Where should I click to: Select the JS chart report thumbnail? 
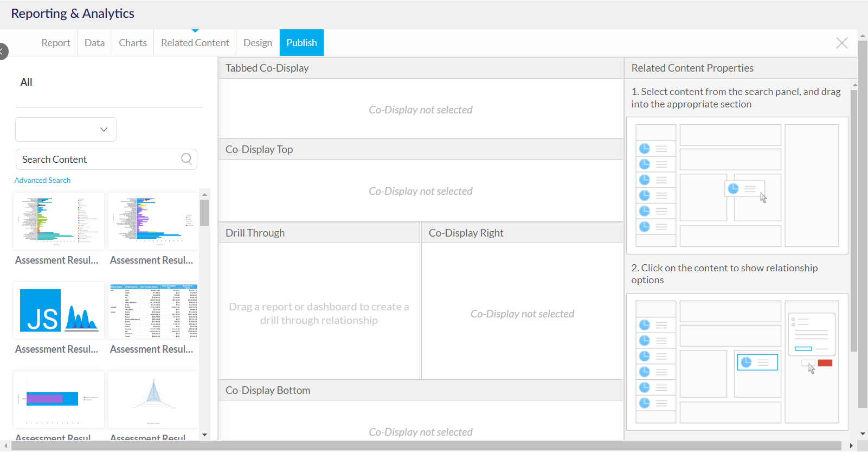59,310
